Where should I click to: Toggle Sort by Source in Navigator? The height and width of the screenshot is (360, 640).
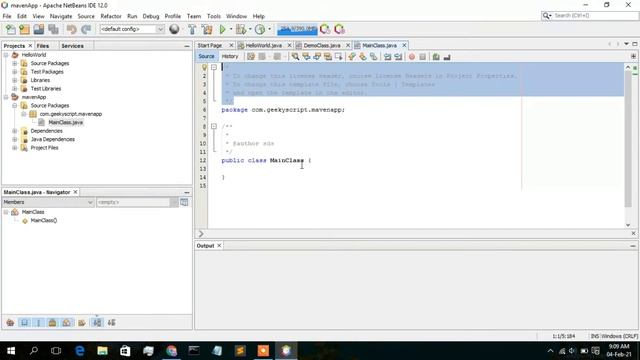coord(111,322)
